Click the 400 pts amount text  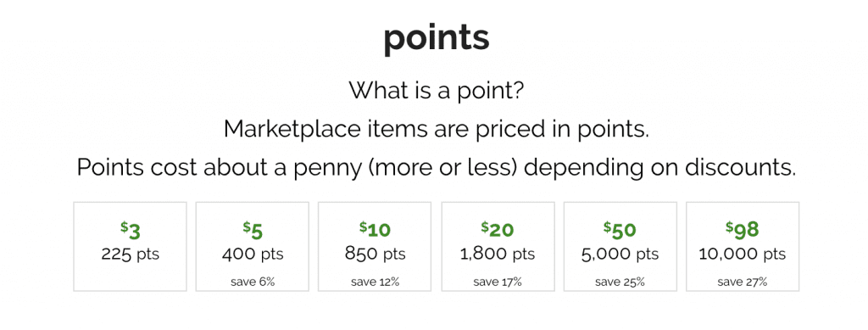coord(253,254)
